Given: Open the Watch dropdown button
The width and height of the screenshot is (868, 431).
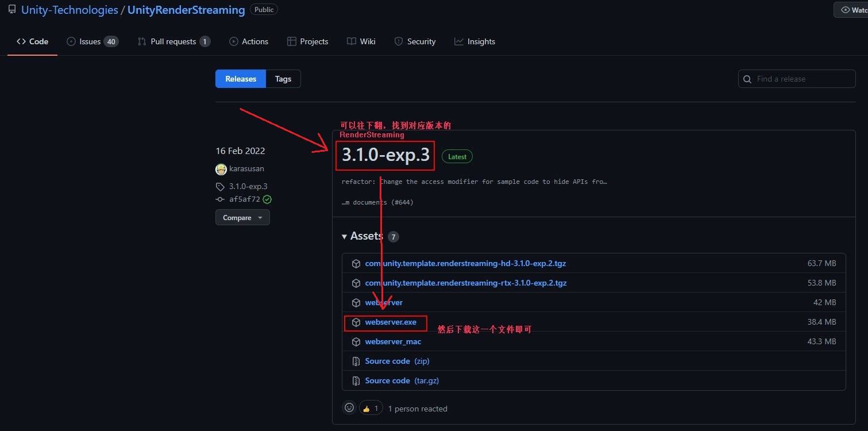Looking at the screenshot, I should point(853,9).
